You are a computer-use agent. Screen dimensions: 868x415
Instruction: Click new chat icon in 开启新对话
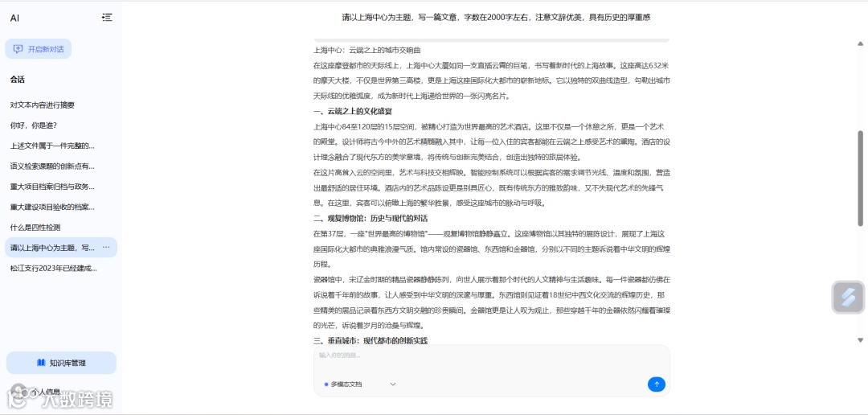[x=18, y=49]
